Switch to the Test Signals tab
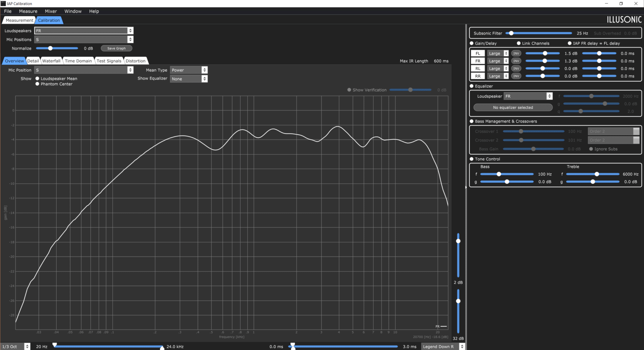The width and height of the screenshot is (644, 350). (x=109, y=61)
